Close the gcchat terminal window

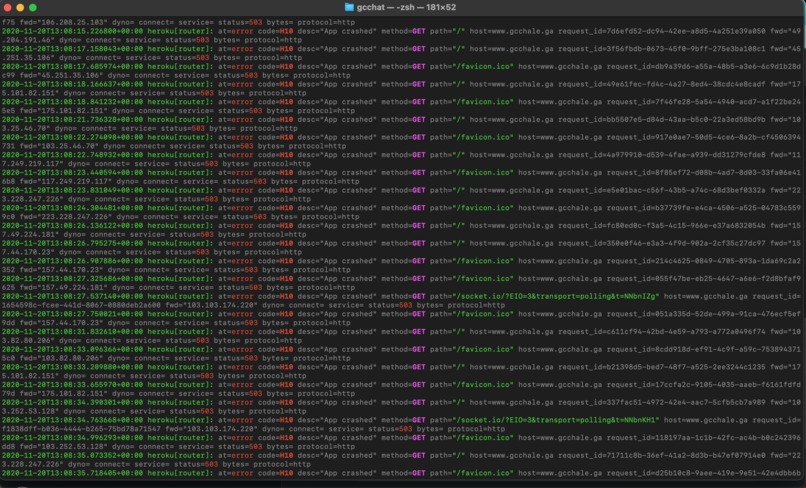tap(7, 7)
